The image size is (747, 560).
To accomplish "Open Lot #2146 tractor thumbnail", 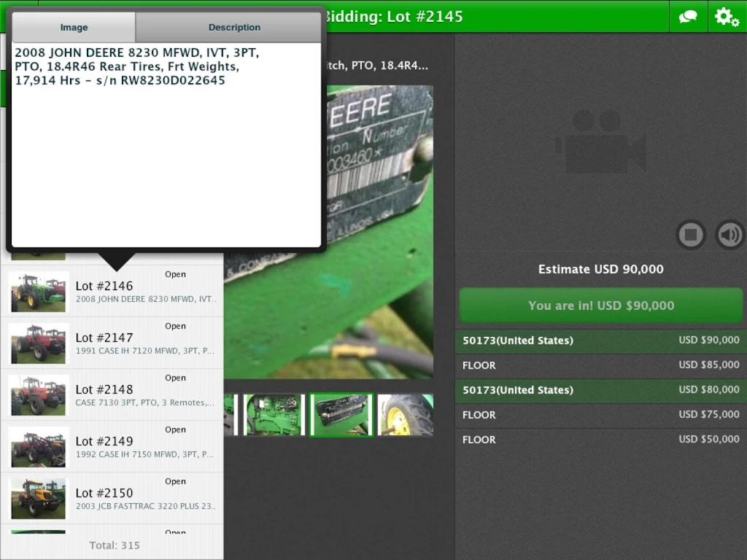I will click(x=39, y=292).
